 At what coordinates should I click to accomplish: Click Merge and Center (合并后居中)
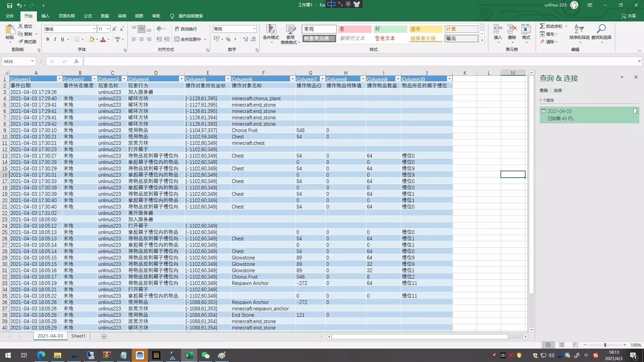[x=188, y=39]
